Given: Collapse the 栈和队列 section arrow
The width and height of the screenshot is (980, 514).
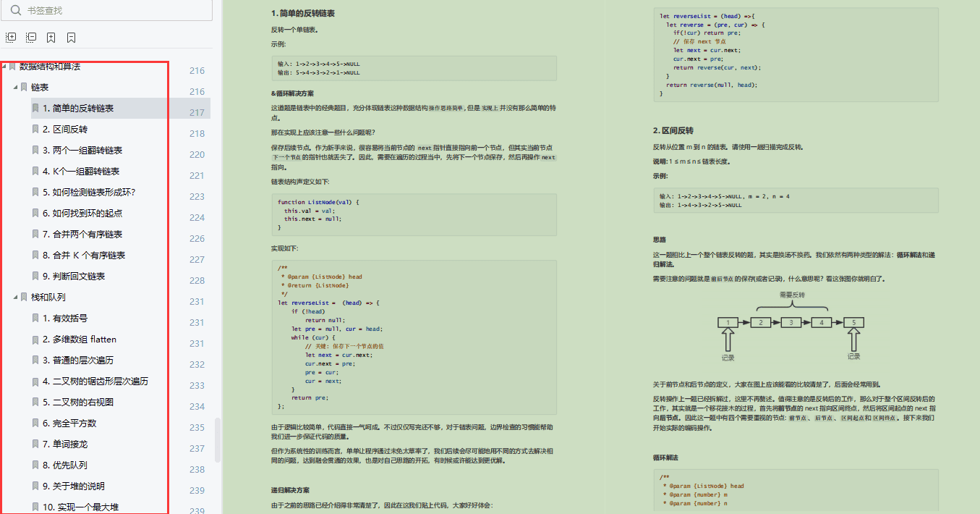Looking at the screenshot, I should pyautogui.click(x=14, y=297).
